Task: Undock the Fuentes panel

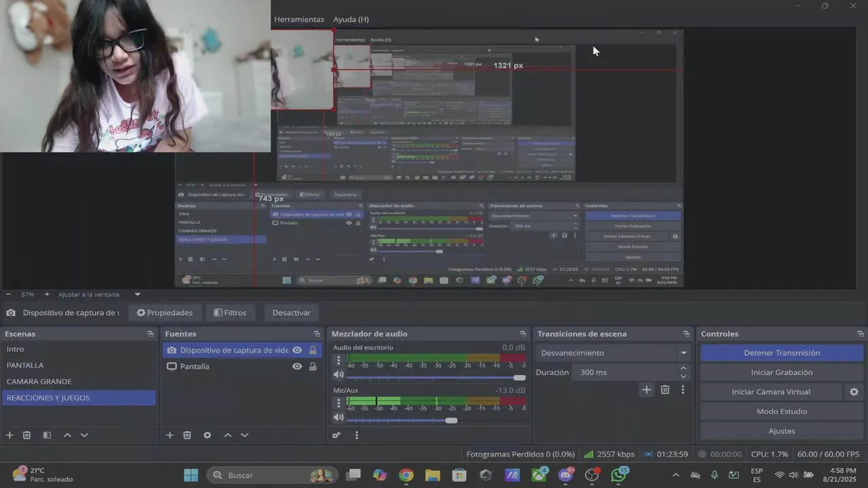Action: 317,334
